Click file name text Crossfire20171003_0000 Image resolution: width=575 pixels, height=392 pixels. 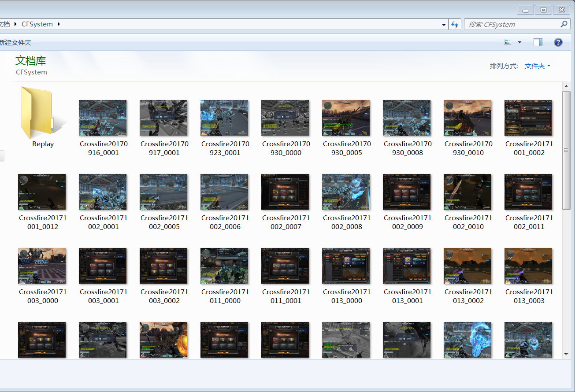coord(43,296)
